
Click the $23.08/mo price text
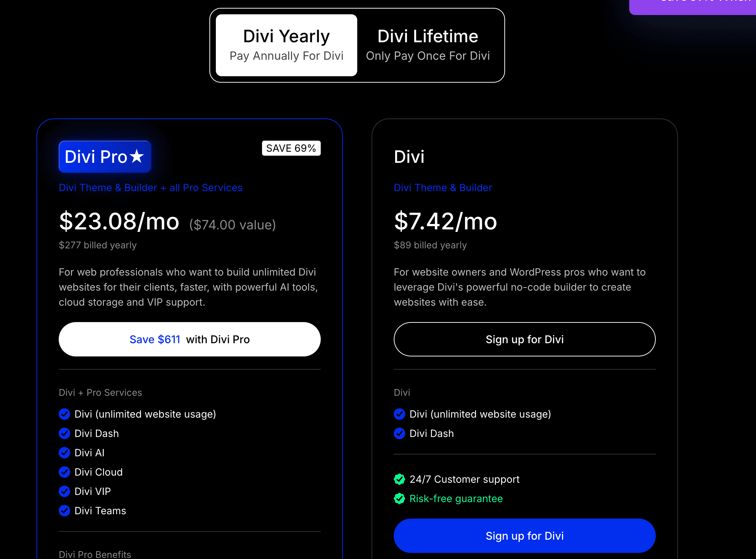pos(119,221)
